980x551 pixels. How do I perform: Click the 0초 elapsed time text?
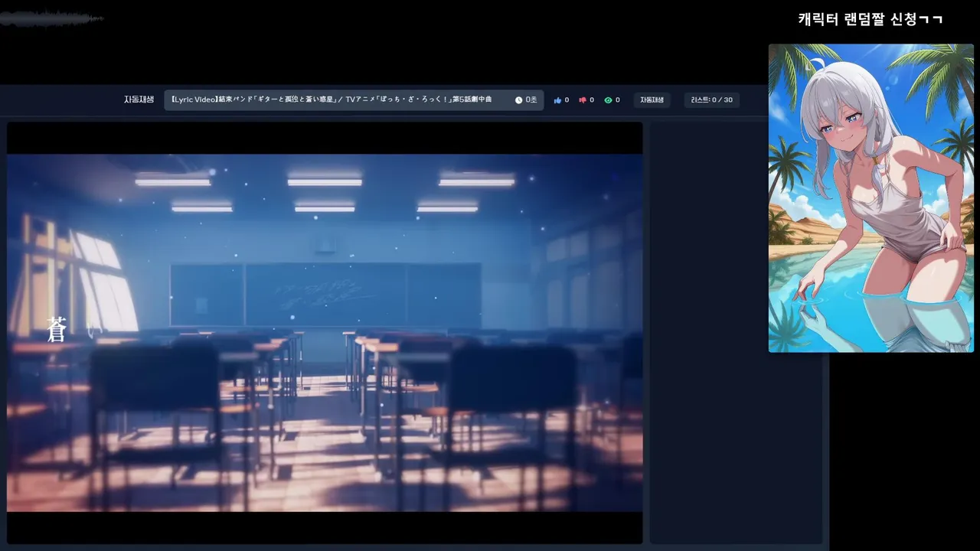point(531,100)
